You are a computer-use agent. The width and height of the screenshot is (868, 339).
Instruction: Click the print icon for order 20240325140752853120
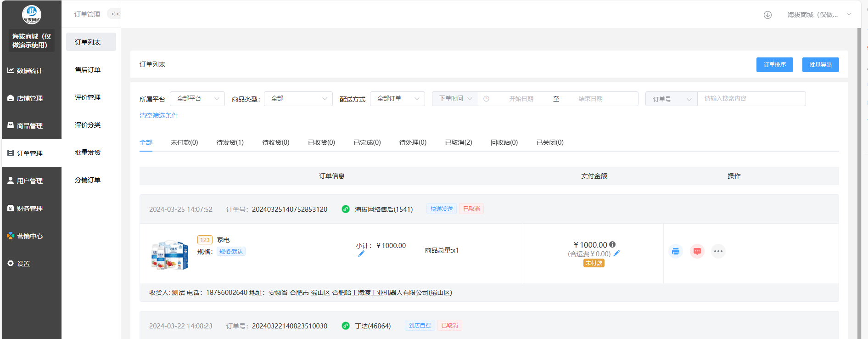click(x=676, y=251)
